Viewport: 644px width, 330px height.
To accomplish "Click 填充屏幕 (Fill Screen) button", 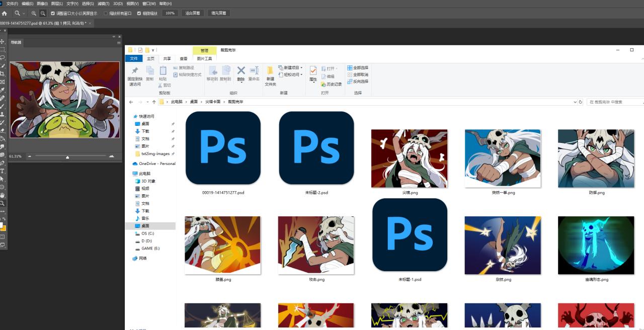I will pos(218,13).
